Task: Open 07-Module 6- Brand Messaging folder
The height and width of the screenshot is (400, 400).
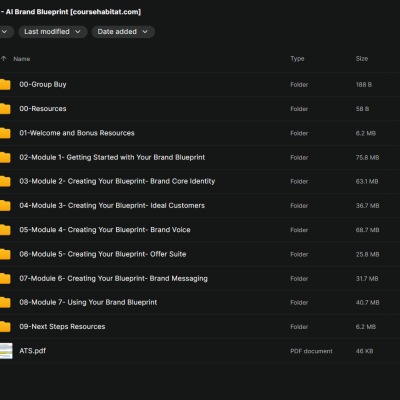Action: [113, 278]
